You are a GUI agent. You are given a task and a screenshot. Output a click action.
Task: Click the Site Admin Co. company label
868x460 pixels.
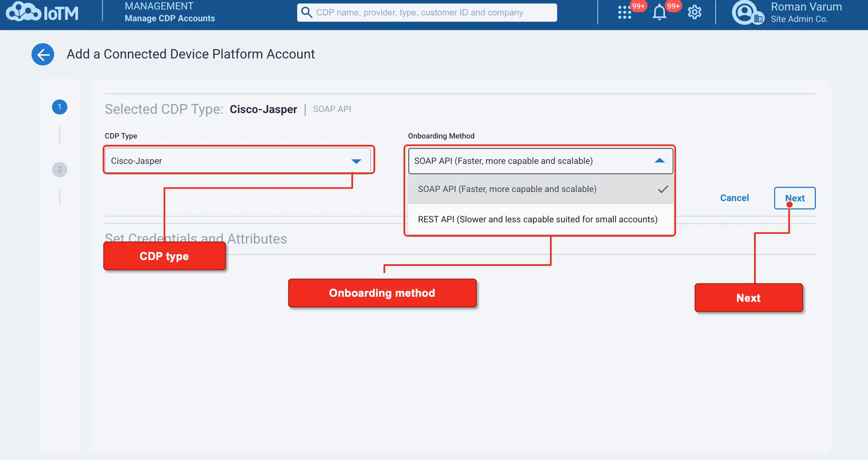(x=799, y=19)
